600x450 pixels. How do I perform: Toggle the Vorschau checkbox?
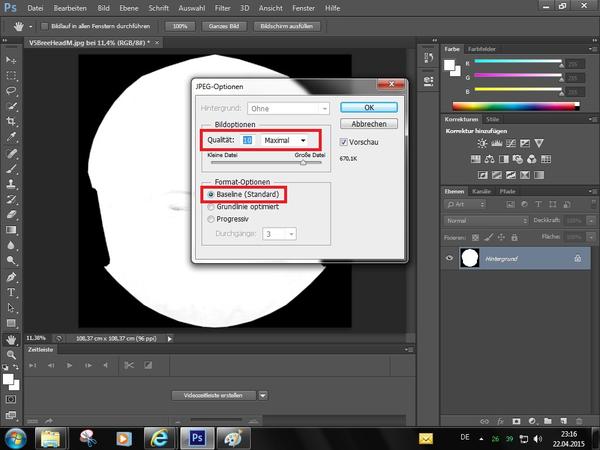[x=343, y=142]
